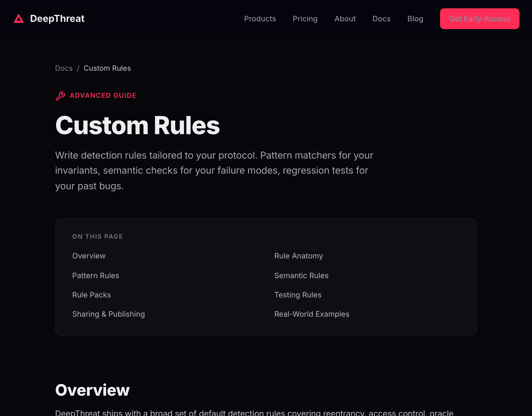Jump to the Rule Anatomy section
This screenshot has width=532, height=416.
[x=298, y=256]
